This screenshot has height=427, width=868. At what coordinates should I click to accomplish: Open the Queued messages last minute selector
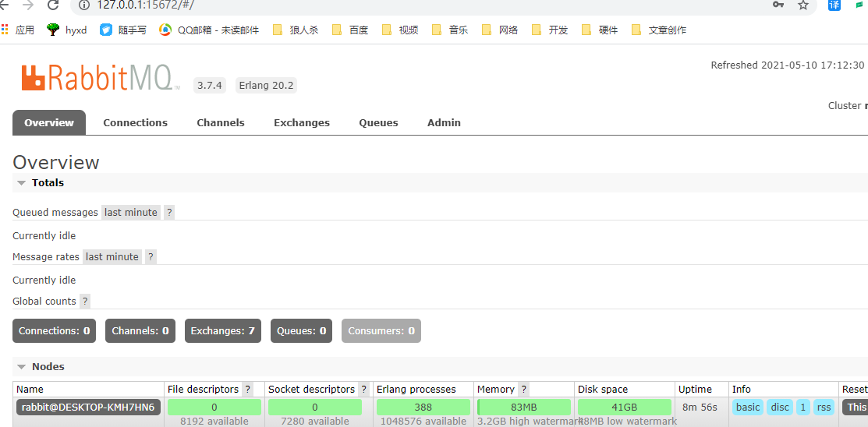tap(131, 213)
